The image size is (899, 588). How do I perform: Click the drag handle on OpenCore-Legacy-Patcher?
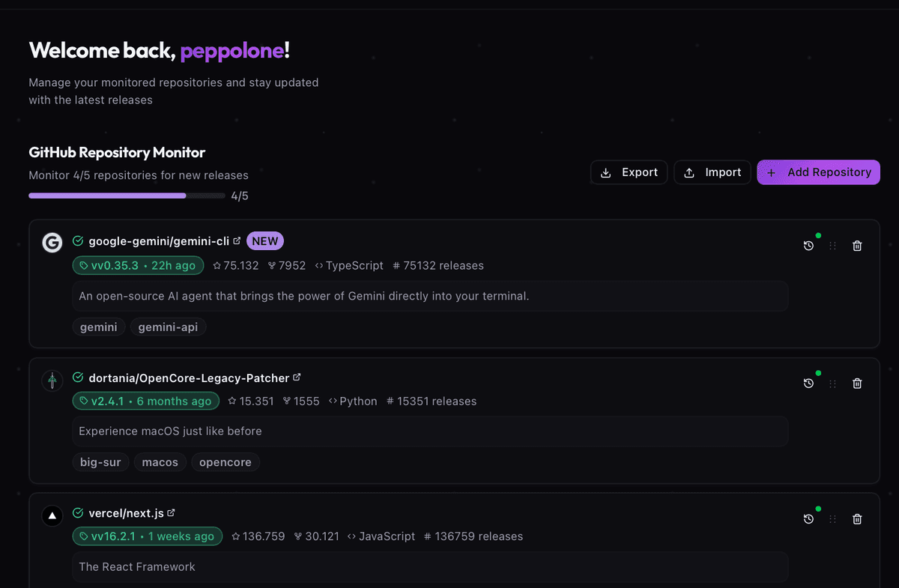pos(832,383)
